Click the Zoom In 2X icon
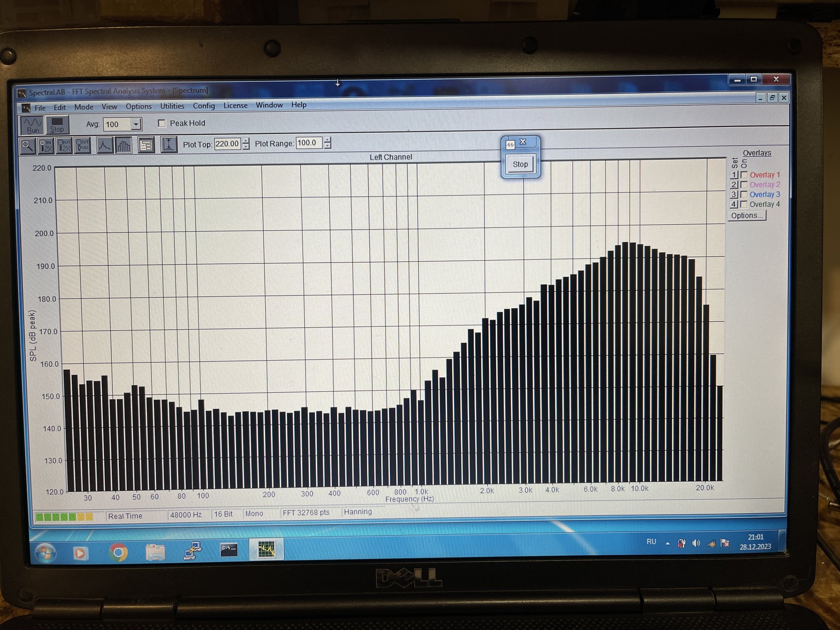This screenshot has height=630, width=840. (46, 146)
